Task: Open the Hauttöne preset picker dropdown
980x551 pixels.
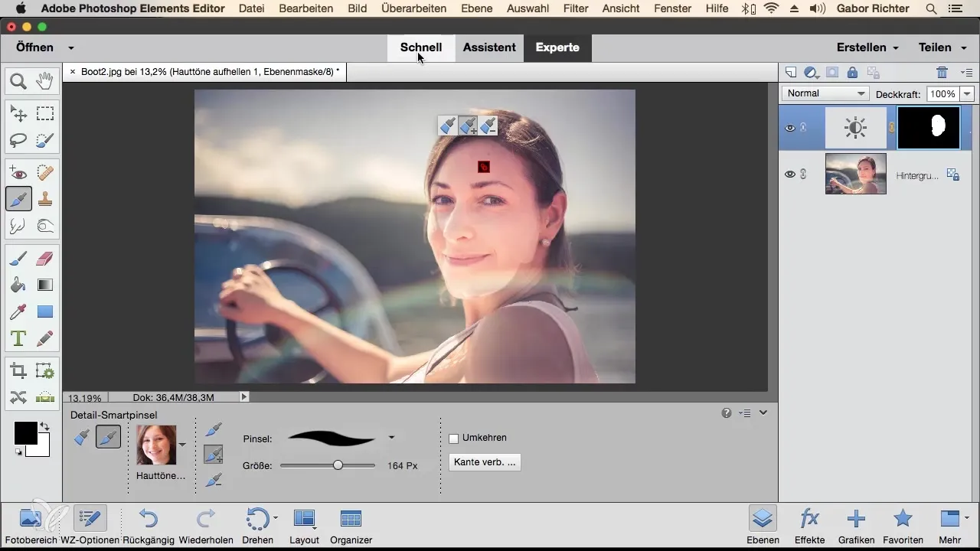Action: [x=182, y=445]
